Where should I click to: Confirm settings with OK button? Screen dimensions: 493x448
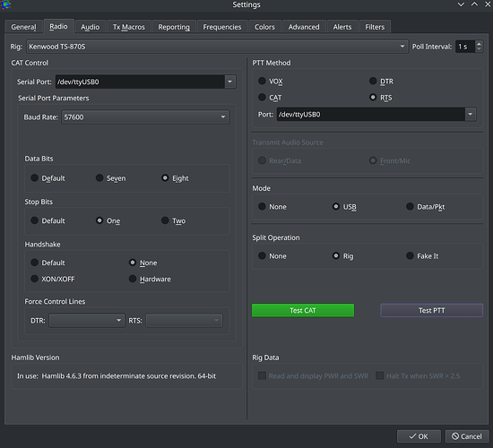coord(419,436)
